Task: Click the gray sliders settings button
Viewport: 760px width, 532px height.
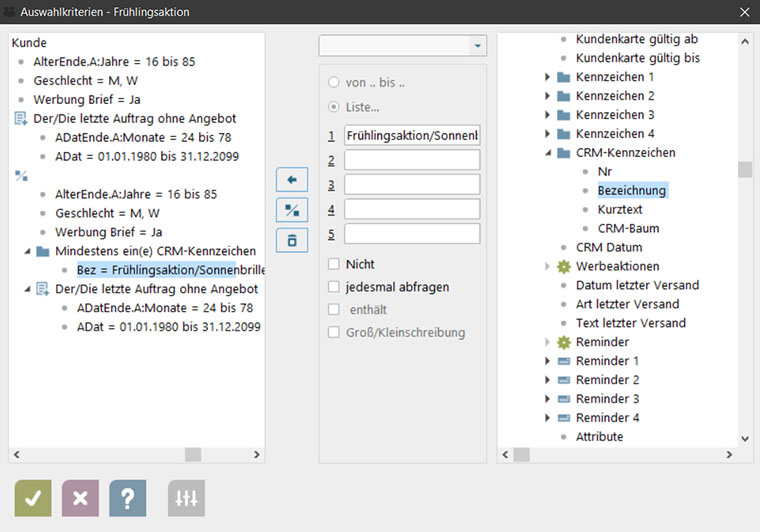Action: [186, 497]
